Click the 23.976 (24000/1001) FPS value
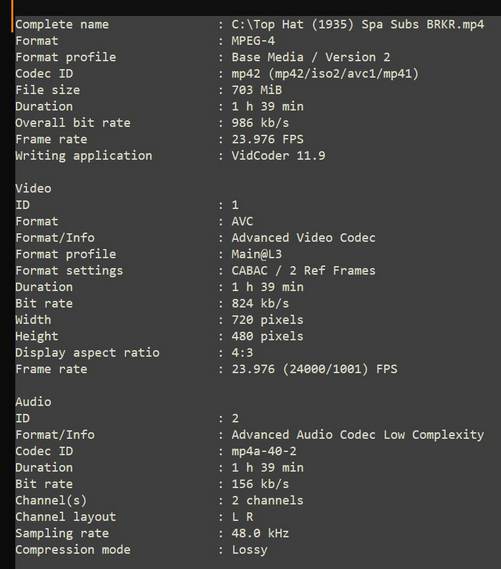The width and height of the screenshot is (501, 569). pyautogui.click(x=315, y=369)
